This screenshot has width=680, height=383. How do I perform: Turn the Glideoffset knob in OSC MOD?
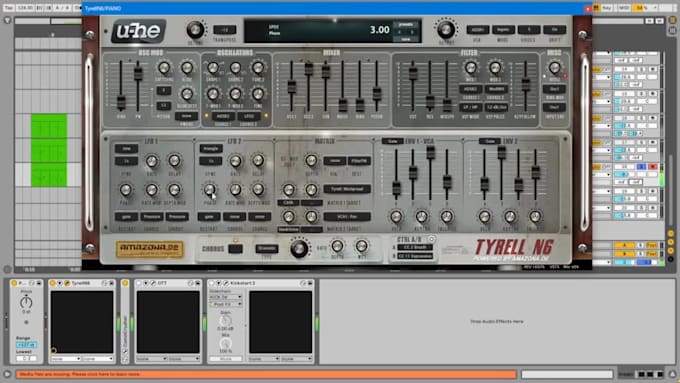click(x=187, y=94)
